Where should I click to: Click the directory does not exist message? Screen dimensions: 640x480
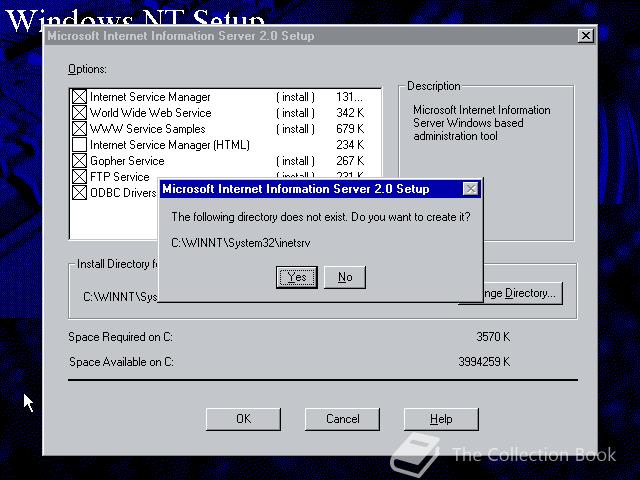coord(321,217)
